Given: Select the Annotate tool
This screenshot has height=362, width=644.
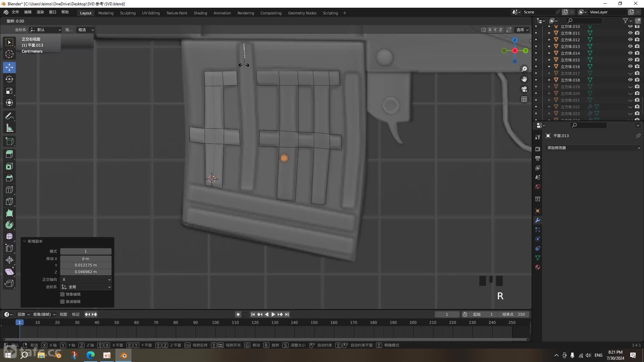Looking at the screenshot, I should [x=9, y=116].
